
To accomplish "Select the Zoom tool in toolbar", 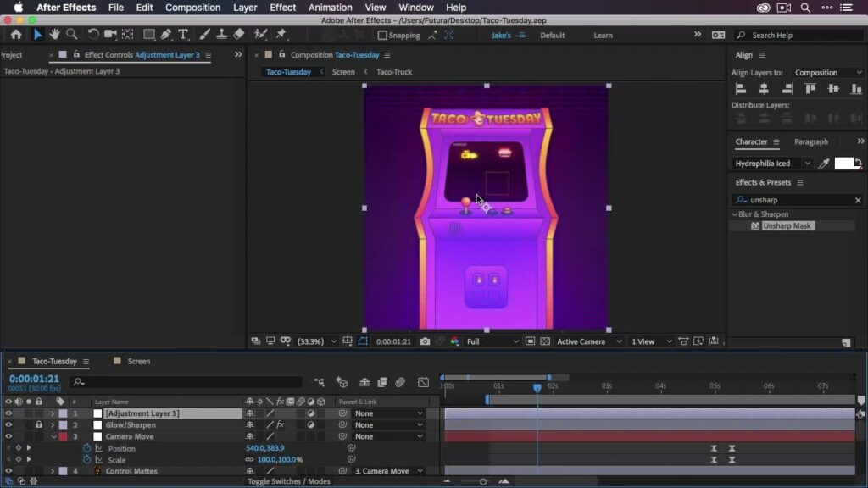I will (x=71, y=35).
